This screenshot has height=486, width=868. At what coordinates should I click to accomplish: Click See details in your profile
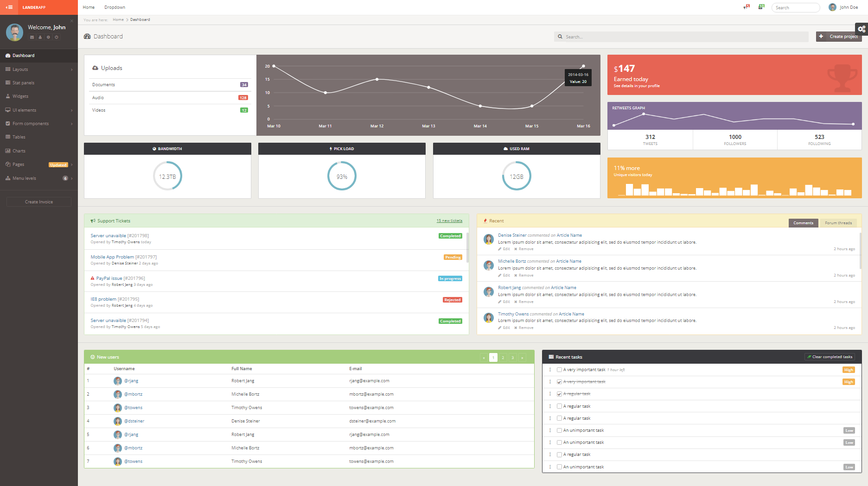[637, 86]
